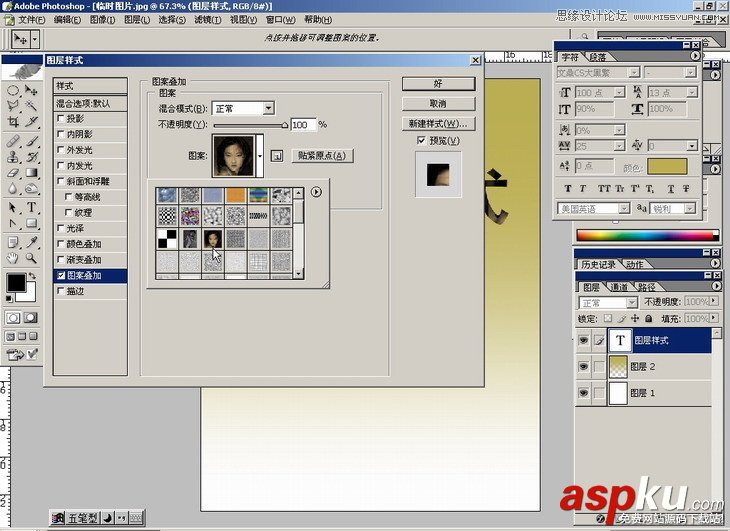This screenshot has width=730, height=531.
Task: Select the Healing Brush tool
Action: pyautogui.click(x=13, y=141)
